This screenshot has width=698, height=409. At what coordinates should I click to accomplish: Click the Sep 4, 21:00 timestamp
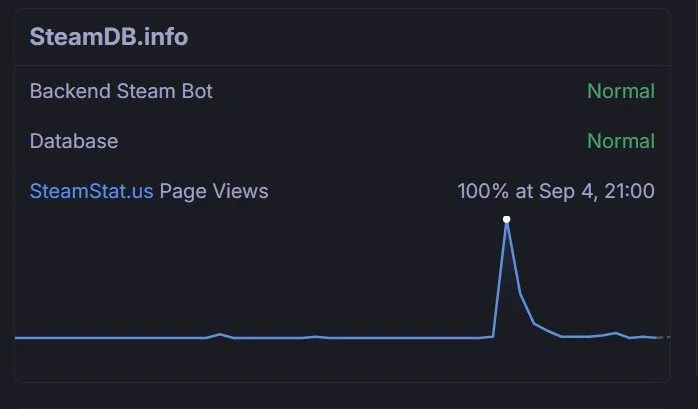[x=596, y=190]
